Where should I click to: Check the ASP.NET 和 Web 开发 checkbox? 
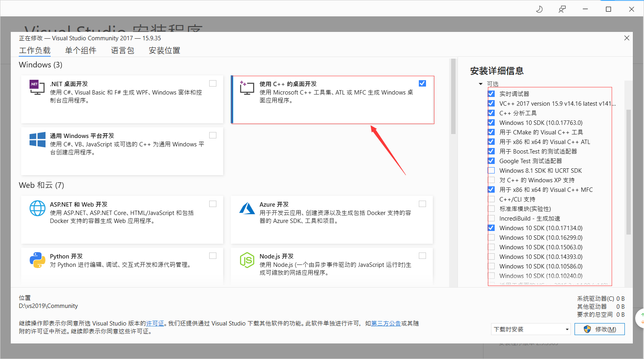pyautogui.click(x=213, y=204)
